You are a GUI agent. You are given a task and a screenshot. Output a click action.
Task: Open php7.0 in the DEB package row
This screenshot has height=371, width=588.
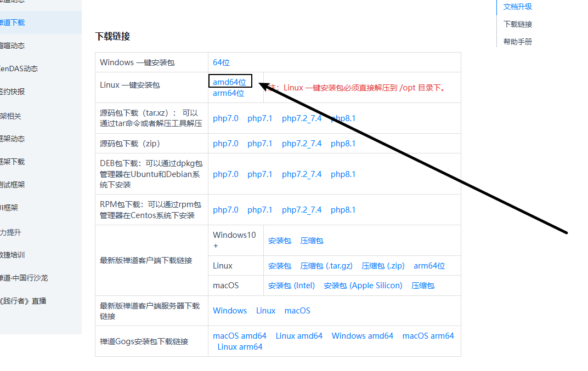(x=225, y=174)
